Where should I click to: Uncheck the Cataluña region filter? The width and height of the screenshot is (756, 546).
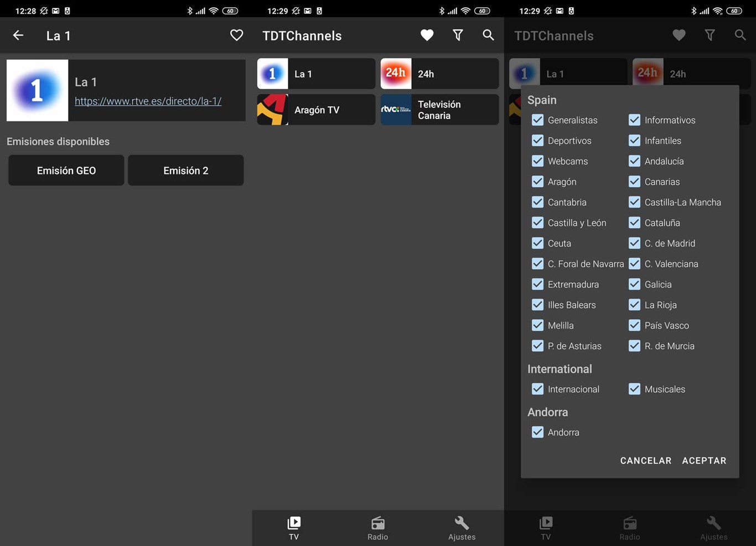634,223
